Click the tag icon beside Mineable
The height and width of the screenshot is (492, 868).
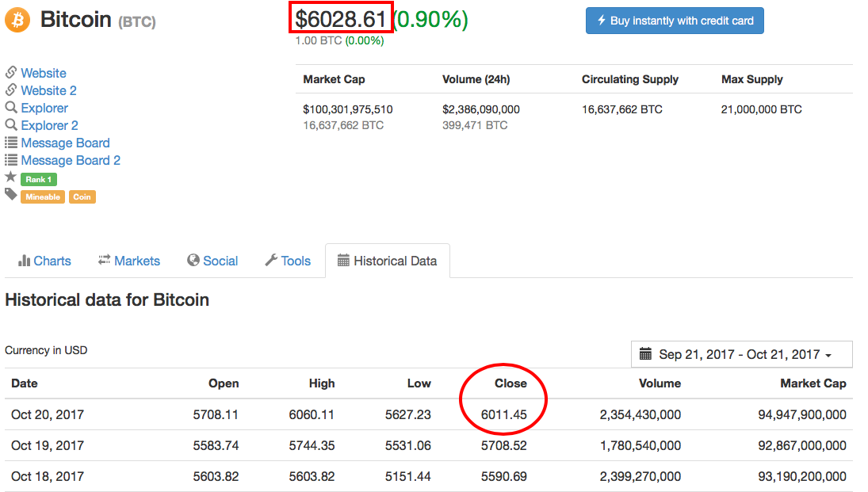tap(10, 194)
